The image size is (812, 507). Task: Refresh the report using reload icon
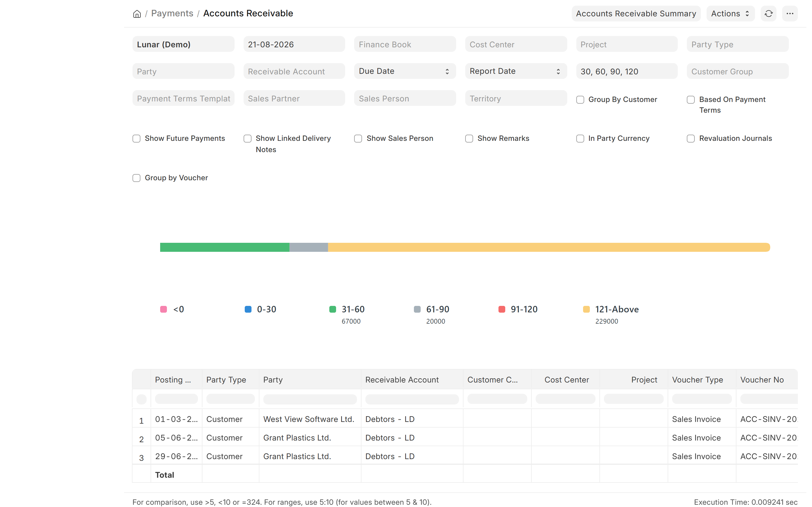point(768,14)
